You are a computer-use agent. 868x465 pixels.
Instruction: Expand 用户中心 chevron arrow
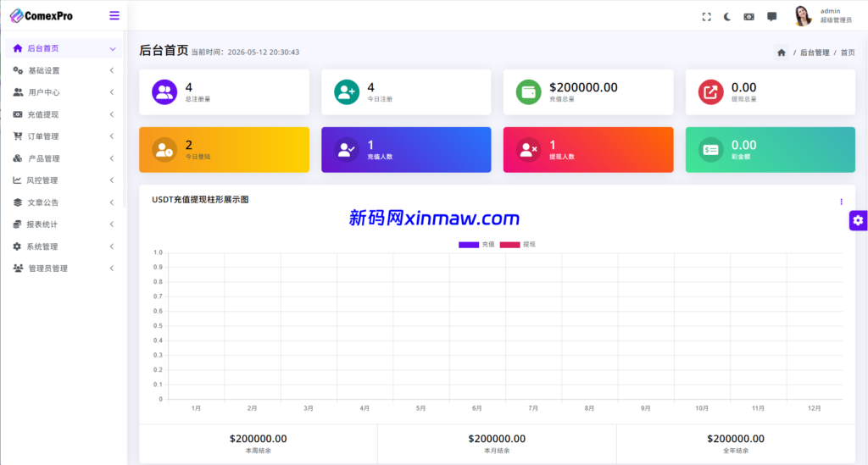pos(112,92)
